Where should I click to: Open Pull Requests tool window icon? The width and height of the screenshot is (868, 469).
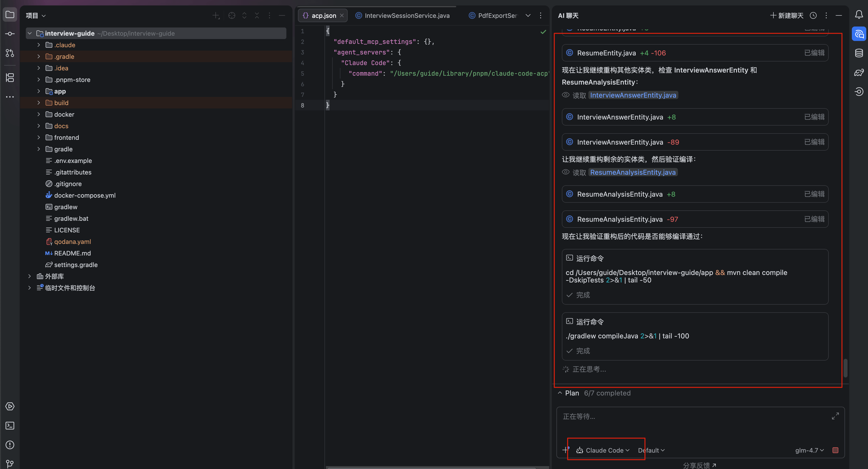(10, 53)
